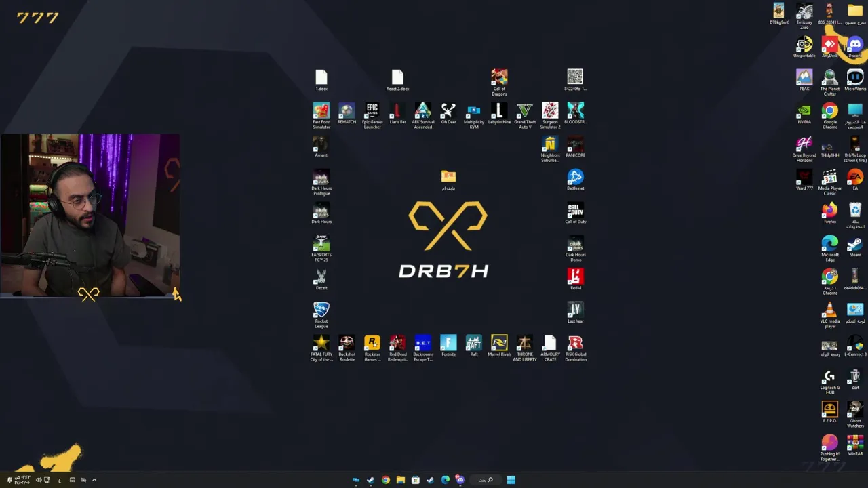
Task: Open Microsoft Edge desktop shortcut
Action: 829,248
